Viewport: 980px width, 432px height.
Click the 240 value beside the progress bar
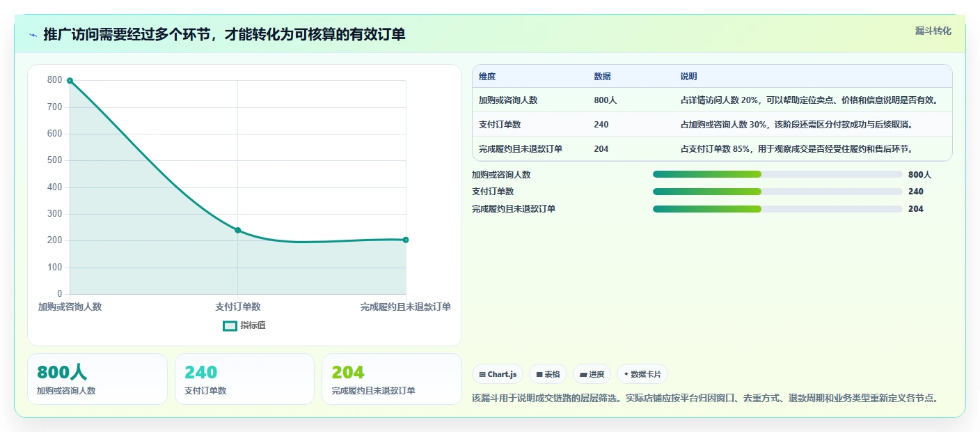(x=916, y=192)
